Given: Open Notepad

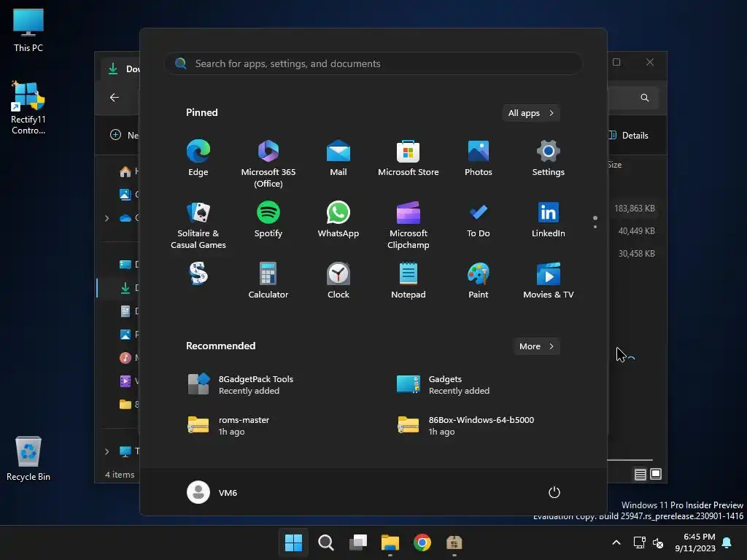Looking at the screenshot, I should pos(409,281).
